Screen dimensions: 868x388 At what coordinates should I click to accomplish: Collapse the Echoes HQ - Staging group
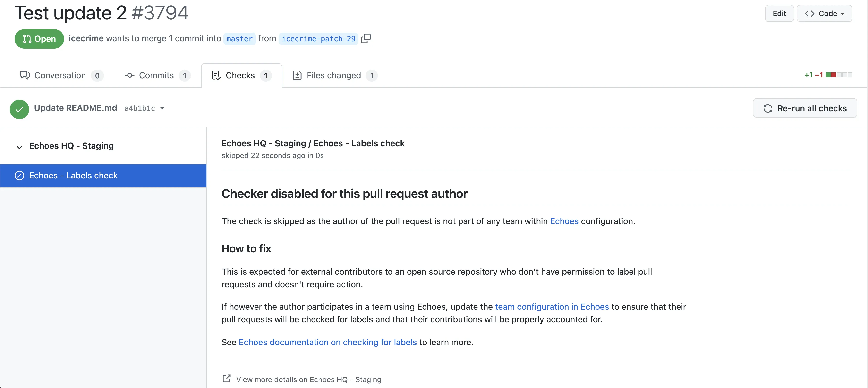pyautogui.click(x=19, y=147)
